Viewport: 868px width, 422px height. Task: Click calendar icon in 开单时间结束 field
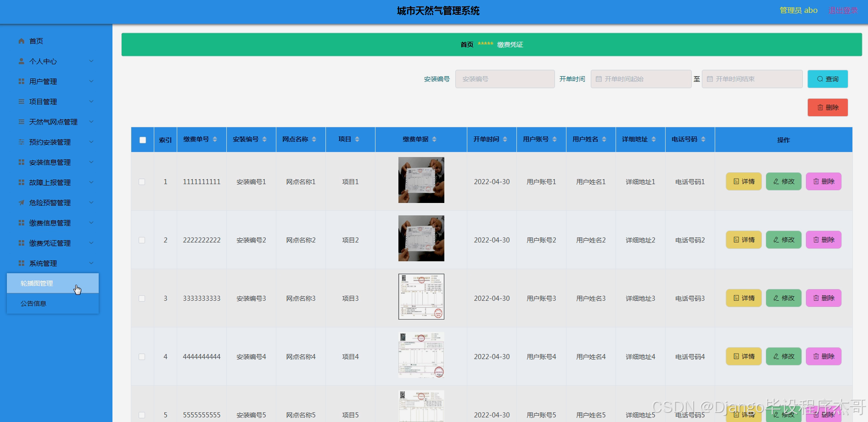coord(710,79)
